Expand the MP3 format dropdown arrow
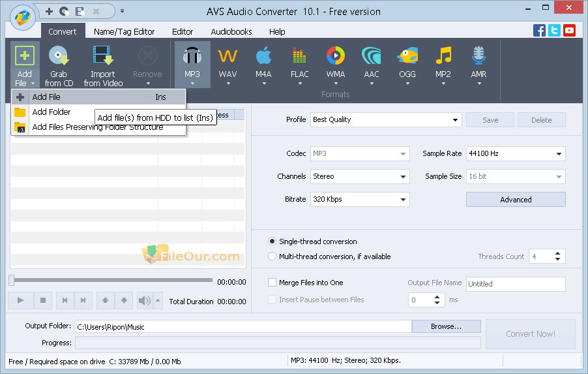588x374 pixels. (192, 84)
